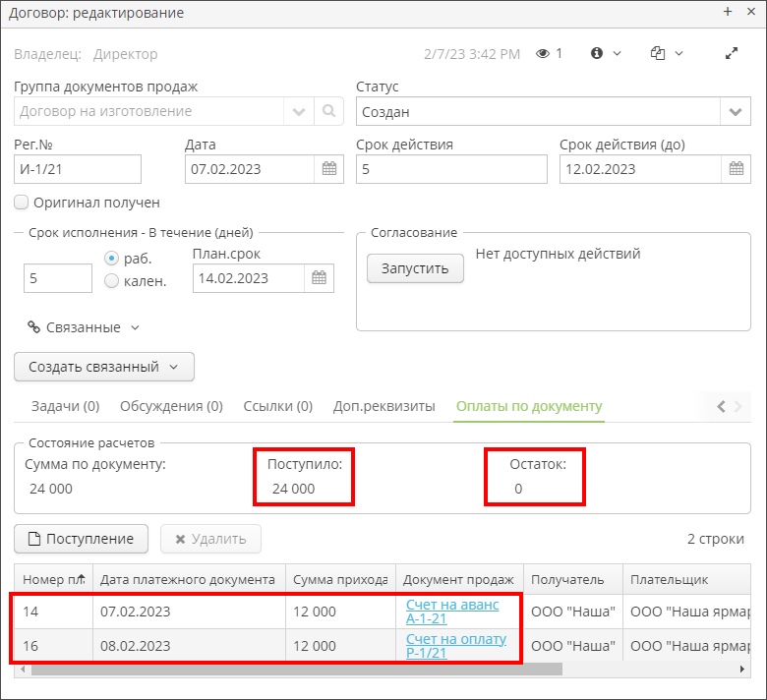Click the Поступление button

tap(82, 539)
